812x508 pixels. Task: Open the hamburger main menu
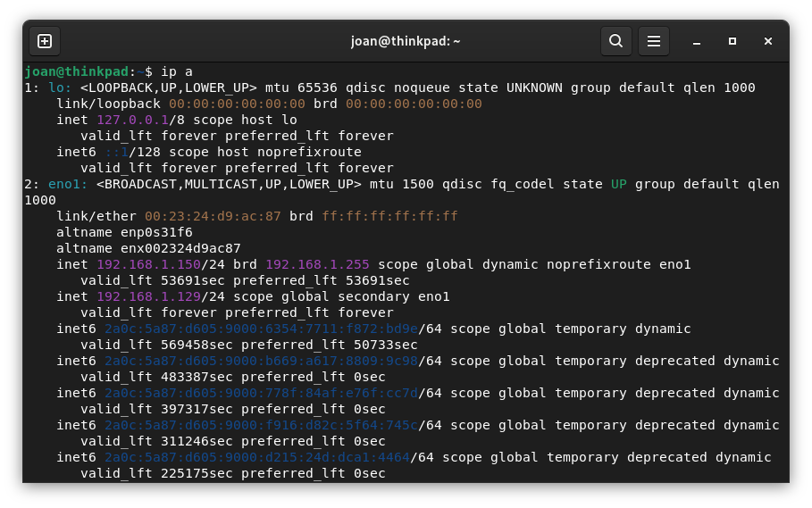653,41
